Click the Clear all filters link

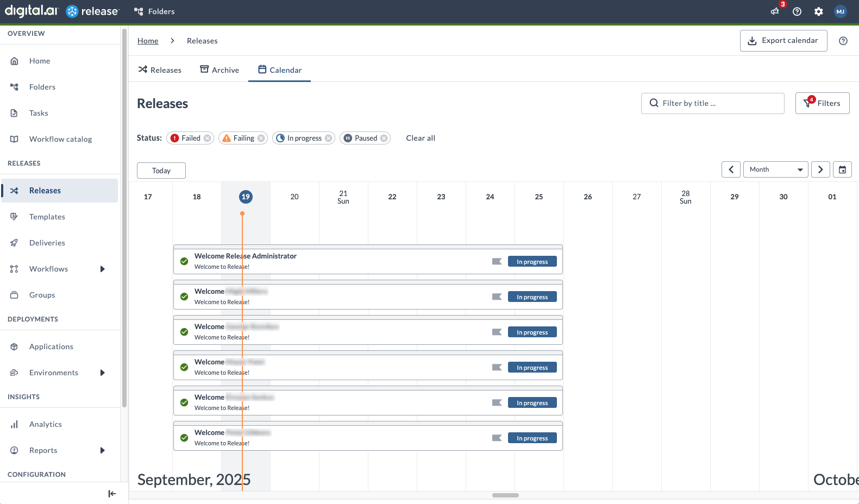click(x=421, y=138)
